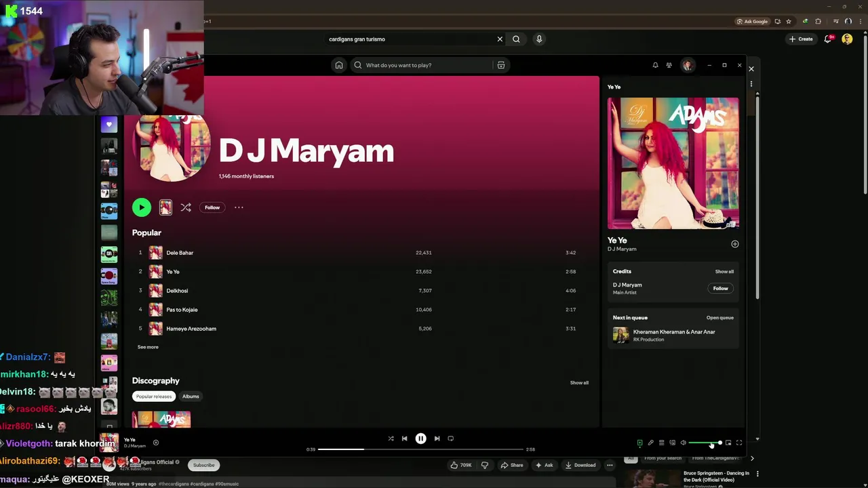This screenshot has width=868, height=488.
Task: Skip to previous track
Action: click(405, 439)
